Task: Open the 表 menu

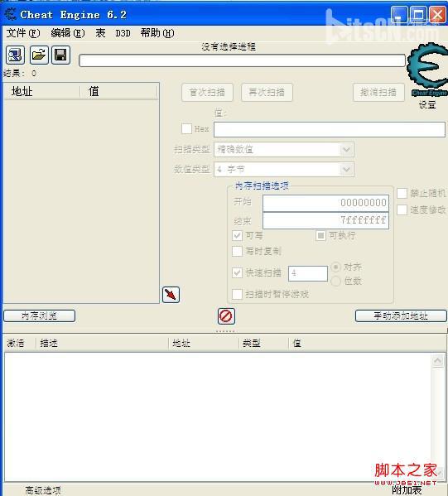Action: pos(100,33)
